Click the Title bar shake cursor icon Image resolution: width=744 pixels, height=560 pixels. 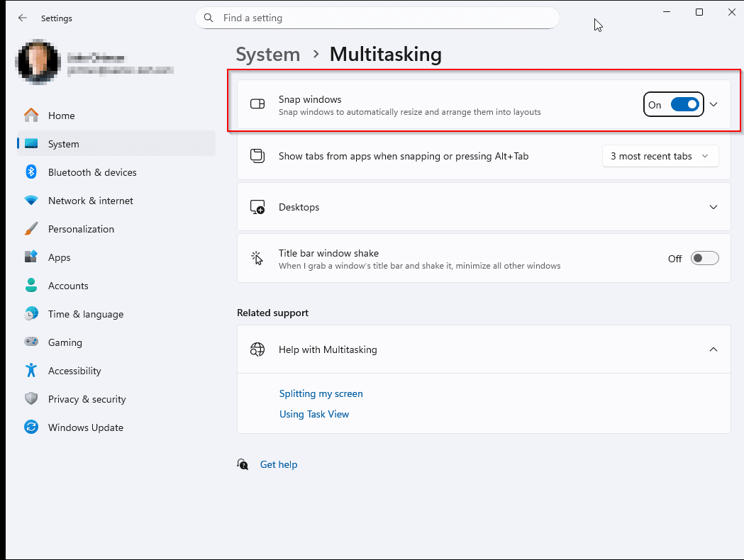click(x=257, y=259)
